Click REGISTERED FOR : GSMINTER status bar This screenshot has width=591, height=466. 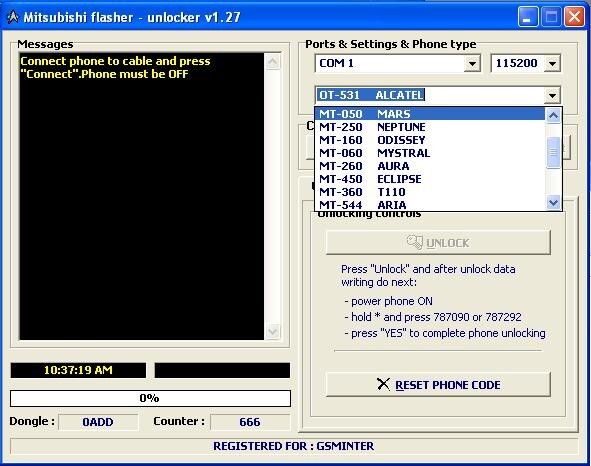point(294,446)
